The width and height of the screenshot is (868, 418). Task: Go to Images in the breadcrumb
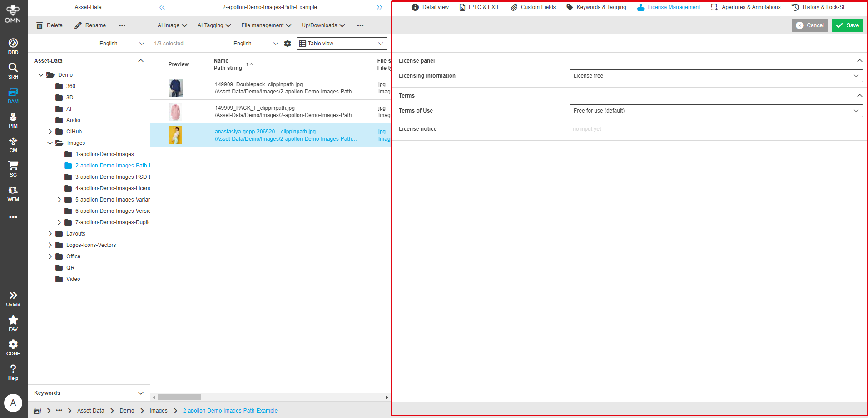click(159, 411)
